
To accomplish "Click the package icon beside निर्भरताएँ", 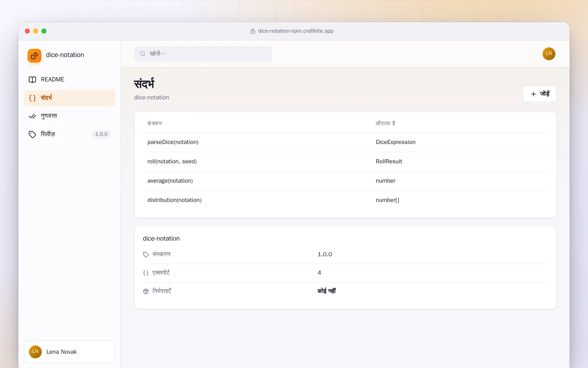I will point(146,291).
